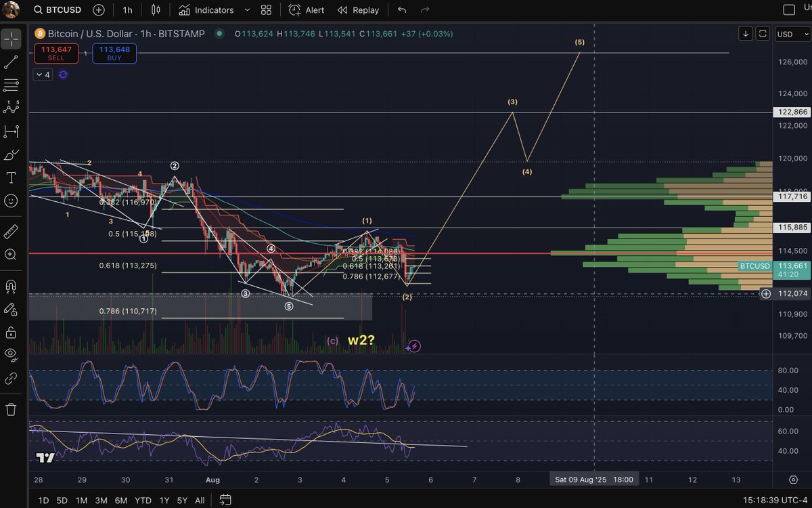The image size is (812, 508).
Task: Select the ruler measure tool
Action: pos(11,232)
